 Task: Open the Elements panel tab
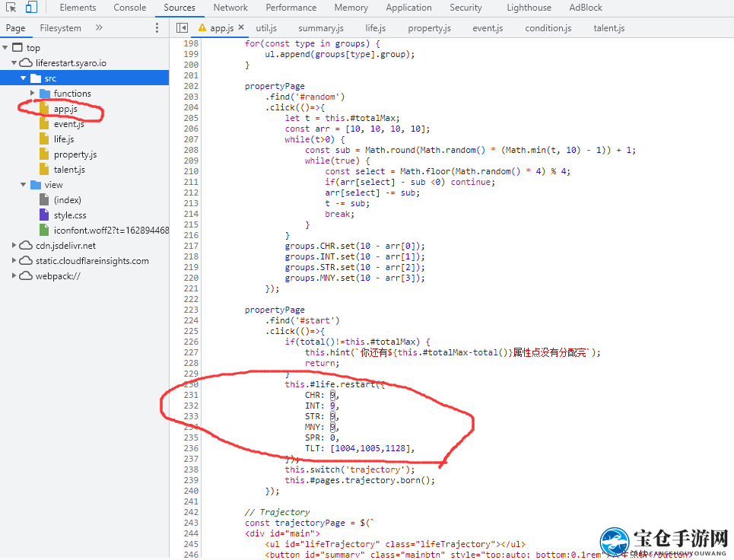click(x=78, y=8)
